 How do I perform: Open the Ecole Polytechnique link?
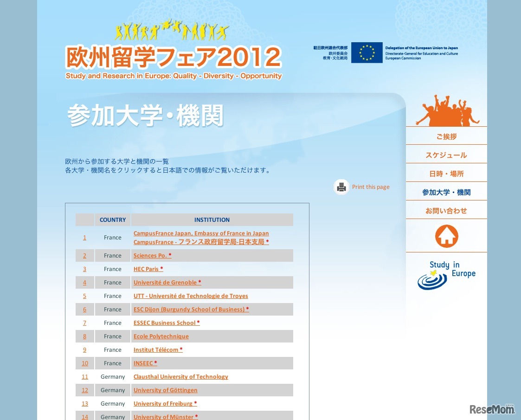(161, 336)
